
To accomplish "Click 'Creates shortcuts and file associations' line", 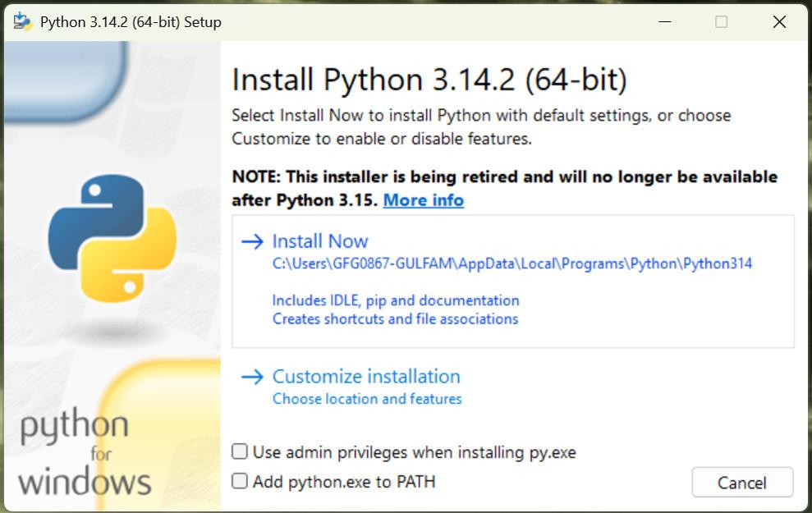I will [395, 318].
